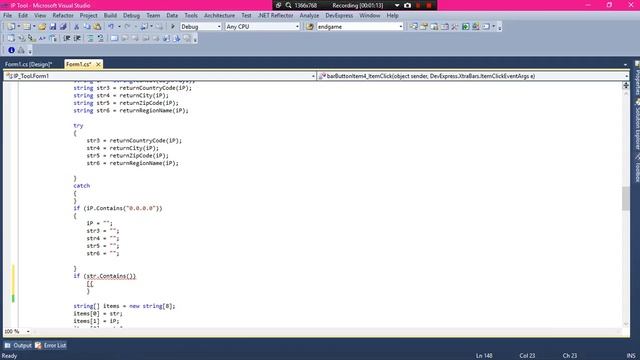This screenshot has width=640, height=360.
Task: Click the Add New Item toolbar icon
Action: 27,27
